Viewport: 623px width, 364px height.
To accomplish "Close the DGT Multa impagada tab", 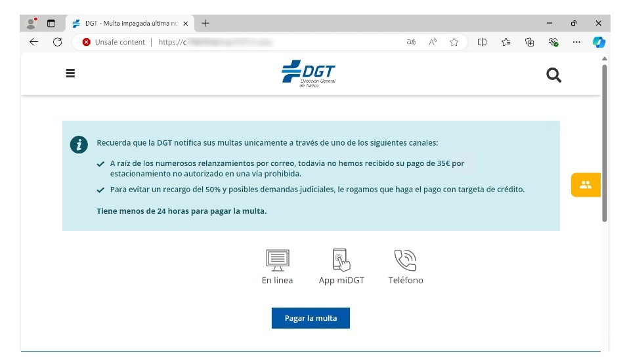I will click(186, 24).
